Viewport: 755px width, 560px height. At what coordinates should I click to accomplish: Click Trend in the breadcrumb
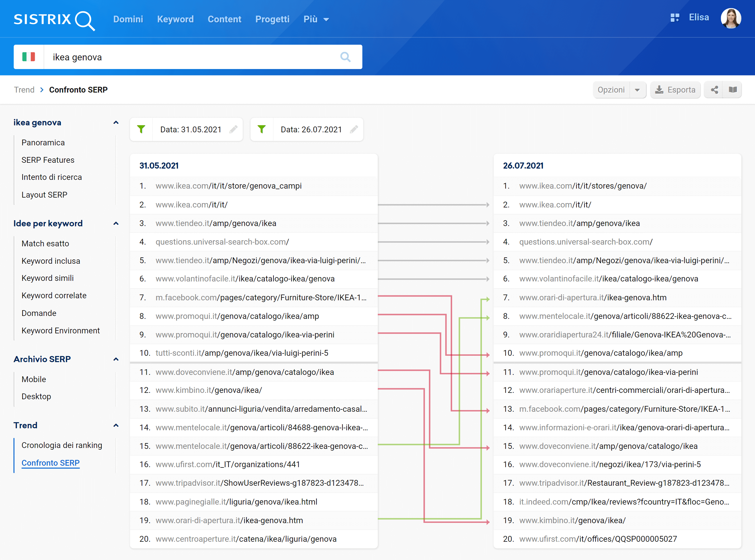click(24, 90)
